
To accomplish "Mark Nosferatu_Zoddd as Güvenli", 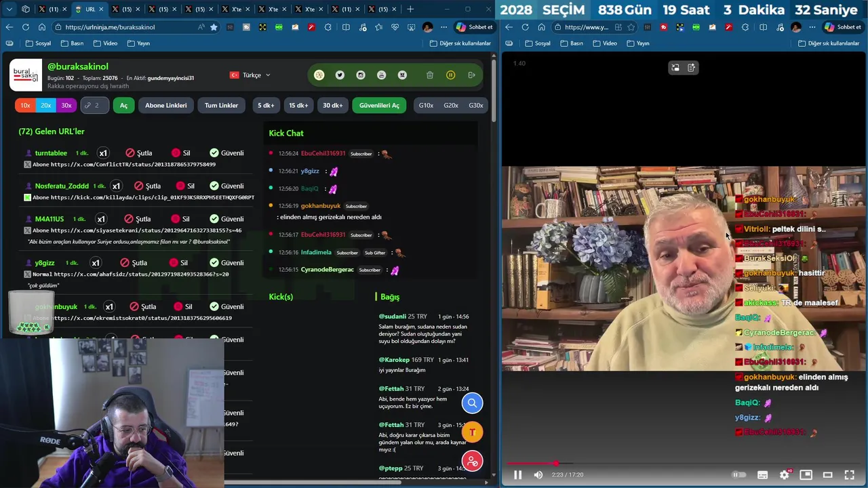I will click(x=226, y=186).
